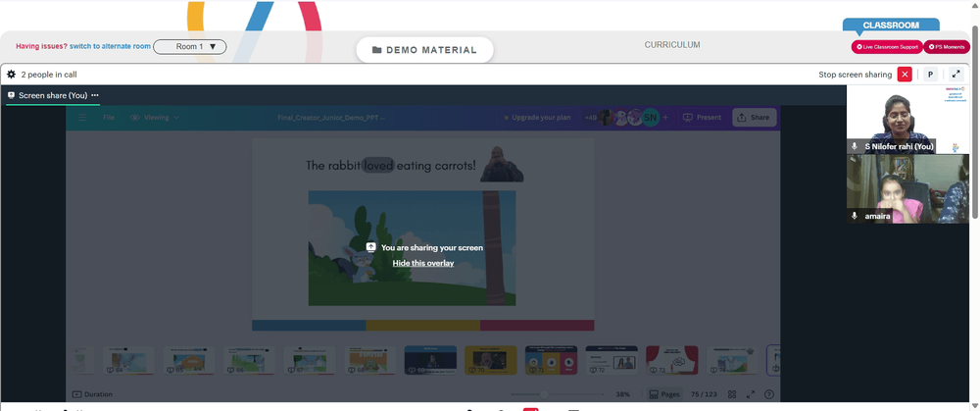Open Canva hamburger menu in shared screen
Screen dimensions: 980x411
coord(82,118)
